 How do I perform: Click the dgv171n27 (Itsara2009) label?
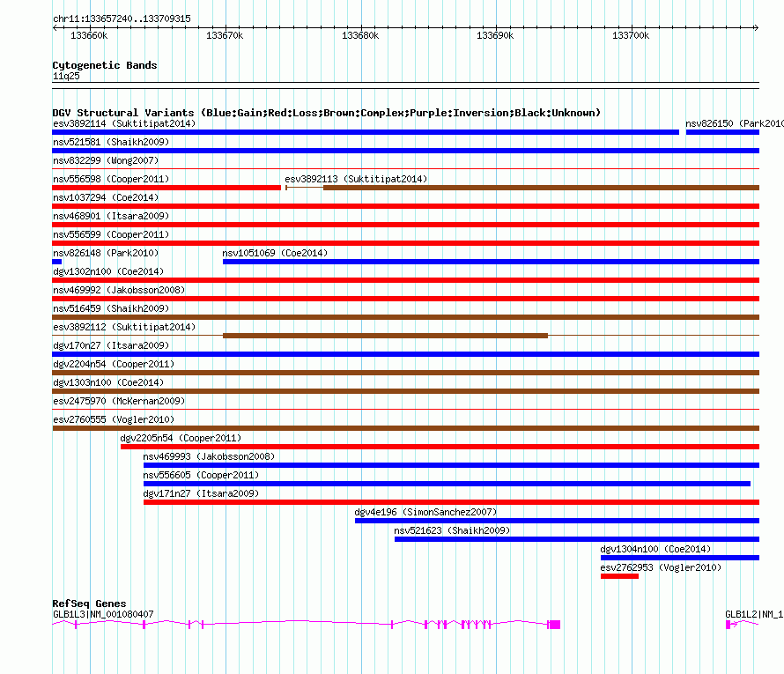coord(201,493)
